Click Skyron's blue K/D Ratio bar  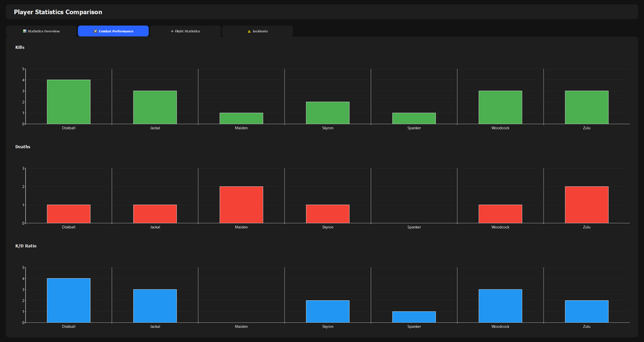[327, 312]
